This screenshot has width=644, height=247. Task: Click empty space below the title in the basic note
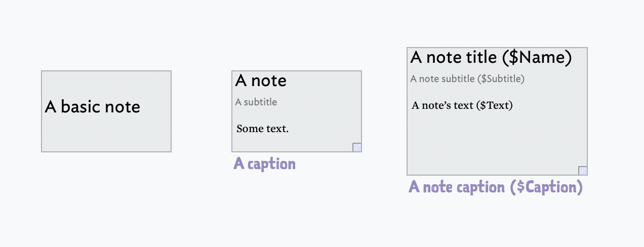coord(106,134)
